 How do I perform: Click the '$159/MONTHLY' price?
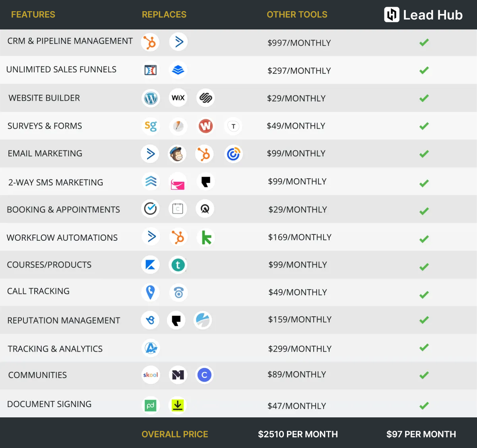click(300, 319)
